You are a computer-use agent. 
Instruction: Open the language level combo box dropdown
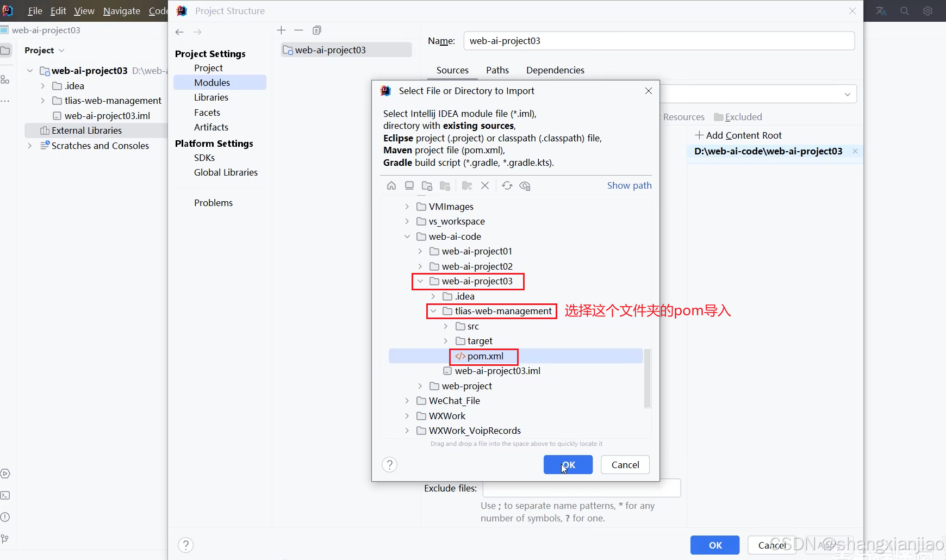[847, 94]
